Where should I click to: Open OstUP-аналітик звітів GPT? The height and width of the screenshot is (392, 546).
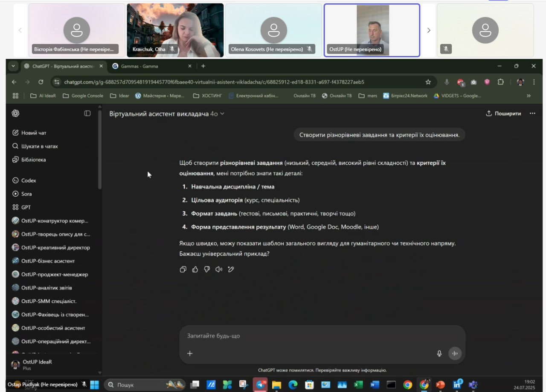(42, 287)
